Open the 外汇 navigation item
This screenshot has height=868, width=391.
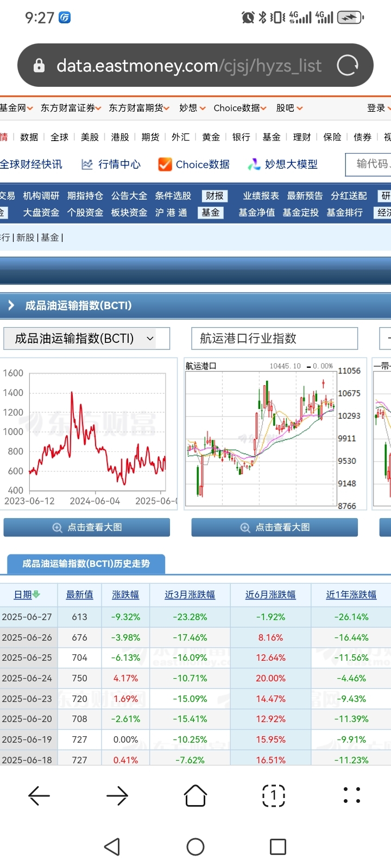tap(180, 137)
